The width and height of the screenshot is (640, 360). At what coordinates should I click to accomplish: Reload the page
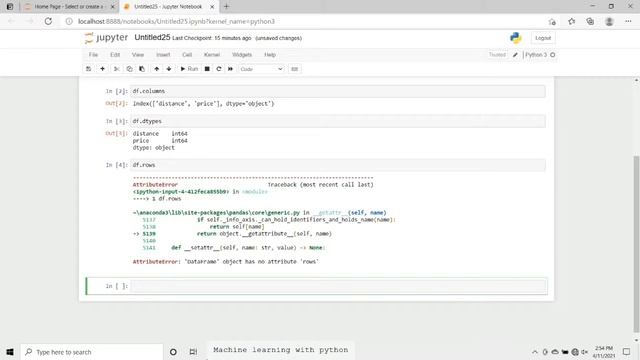coord(48,21)
